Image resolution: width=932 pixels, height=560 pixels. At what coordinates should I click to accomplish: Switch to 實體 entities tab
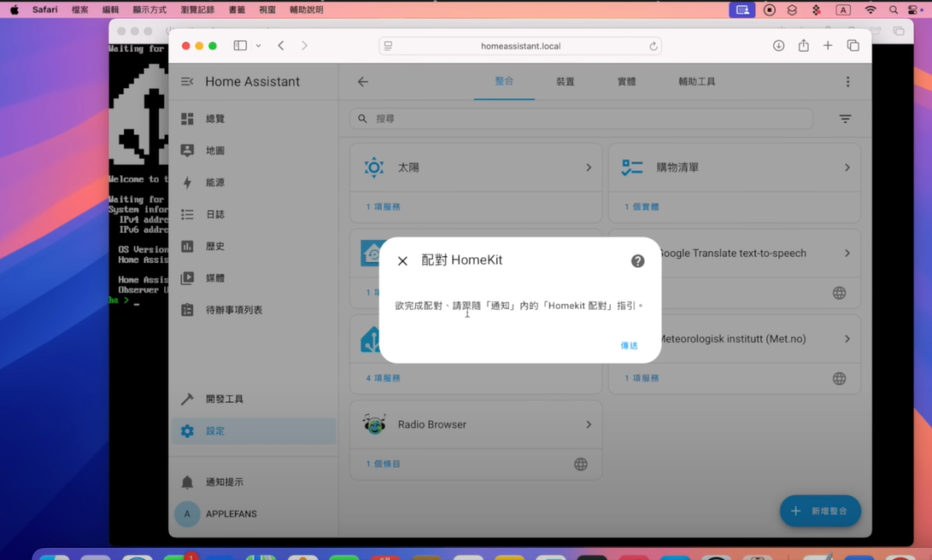click(x=627, y=81)
